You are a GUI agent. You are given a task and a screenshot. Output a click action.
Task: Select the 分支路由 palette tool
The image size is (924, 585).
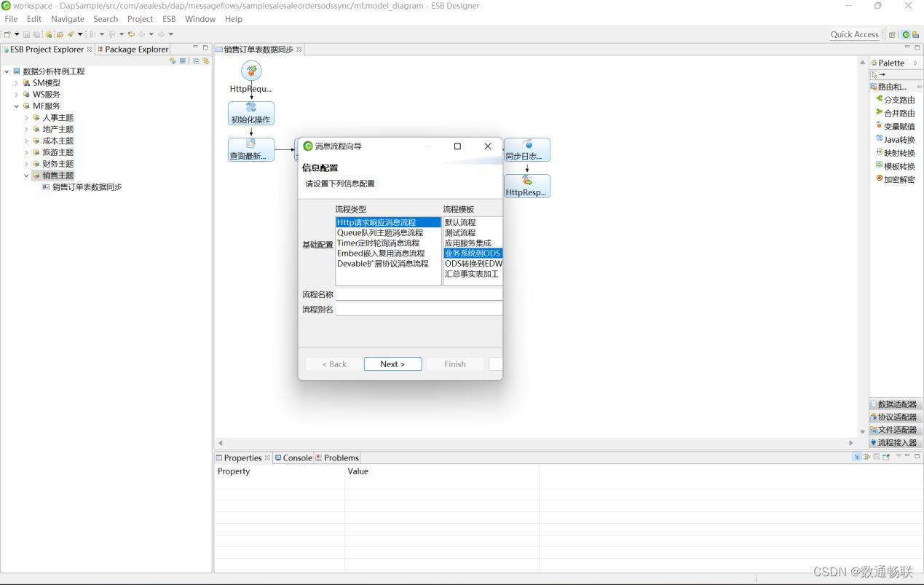pyautogui.click(x=896, y=100)
